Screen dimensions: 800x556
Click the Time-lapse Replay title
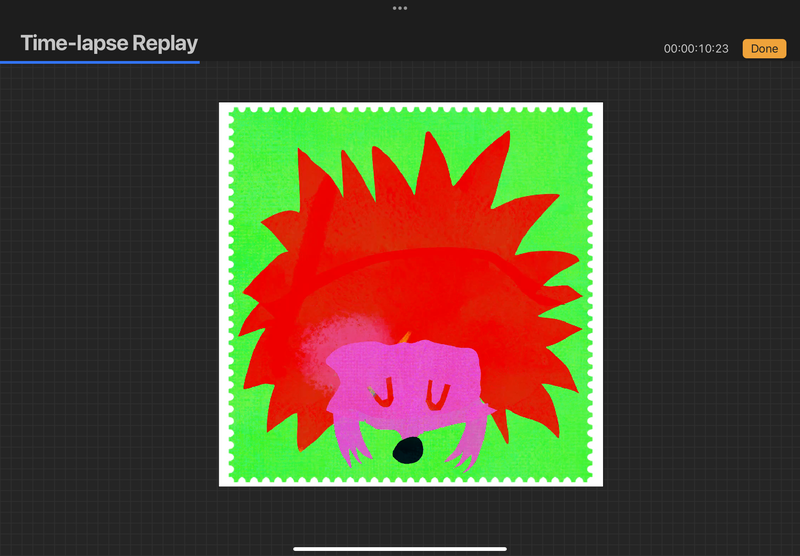pos(109,43)
